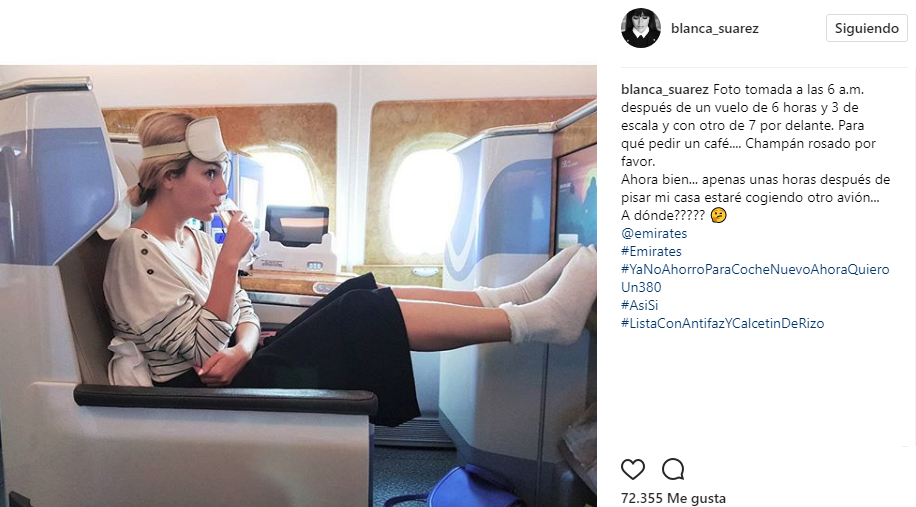This screenshot has width=916, height=507.
Task: Open the #Emirates hashtag
Action: pyautogui.click(x=651, y=251)
